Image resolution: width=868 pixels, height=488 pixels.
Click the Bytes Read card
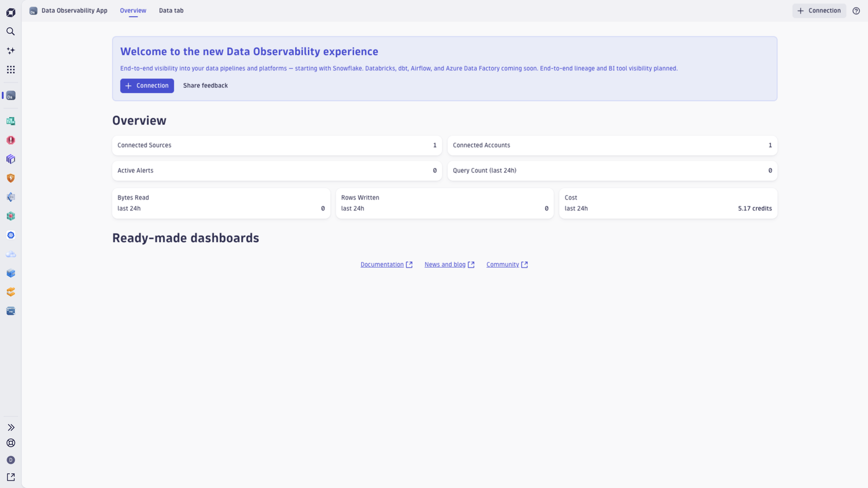(x=221, y=203)
